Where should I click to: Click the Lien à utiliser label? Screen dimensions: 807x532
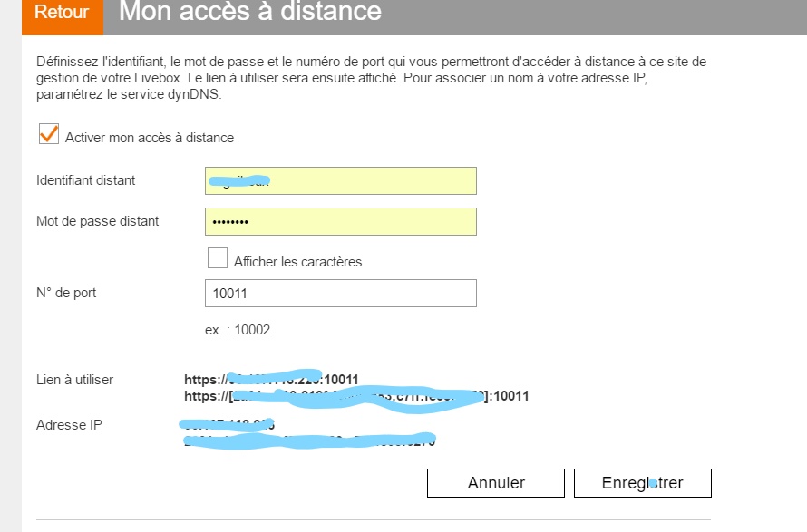click(75, 380)
